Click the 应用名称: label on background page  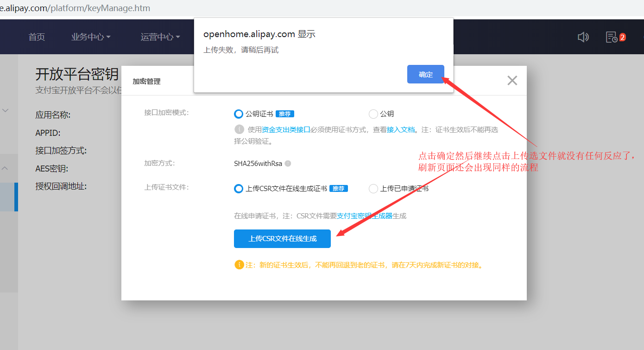[53, 115]
